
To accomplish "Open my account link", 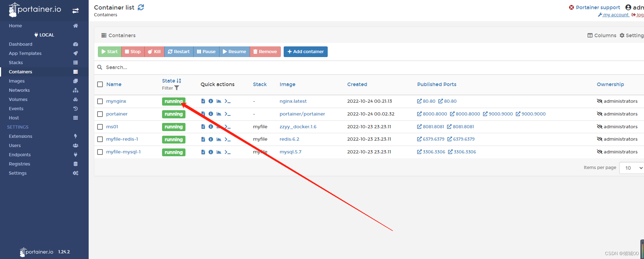I will coord(613,15).
